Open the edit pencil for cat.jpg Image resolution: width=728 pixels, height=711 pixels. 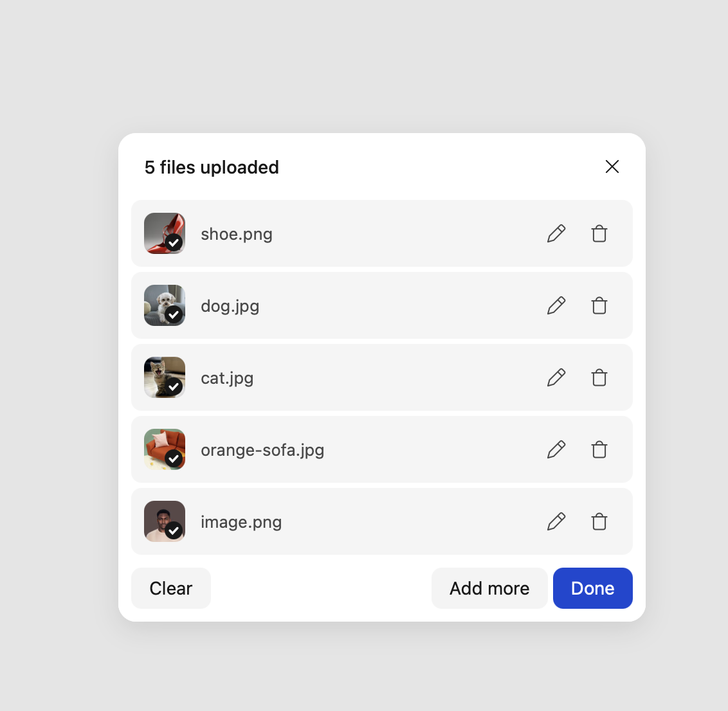pyautogui.click(x=556, y=377)
